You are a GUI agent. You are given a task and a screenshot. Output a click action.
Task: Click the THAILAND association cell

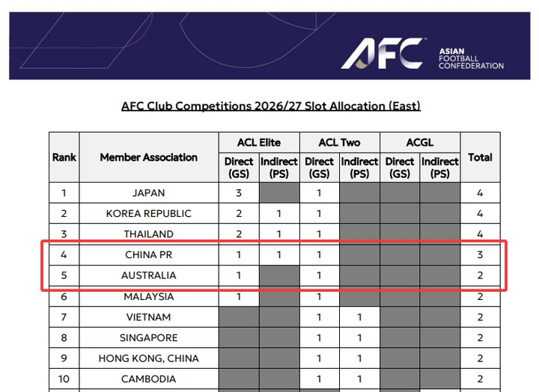tap(148, 233)
